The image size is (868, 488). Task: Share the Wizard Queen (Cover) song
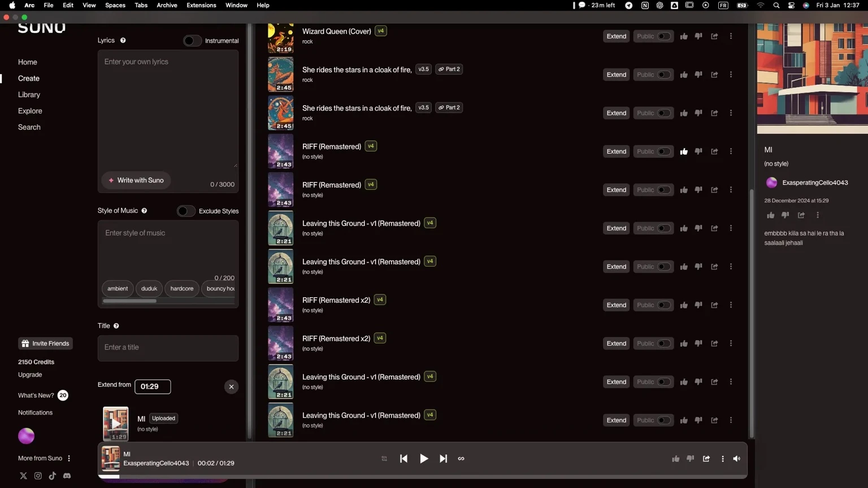[x=714, y=36]
